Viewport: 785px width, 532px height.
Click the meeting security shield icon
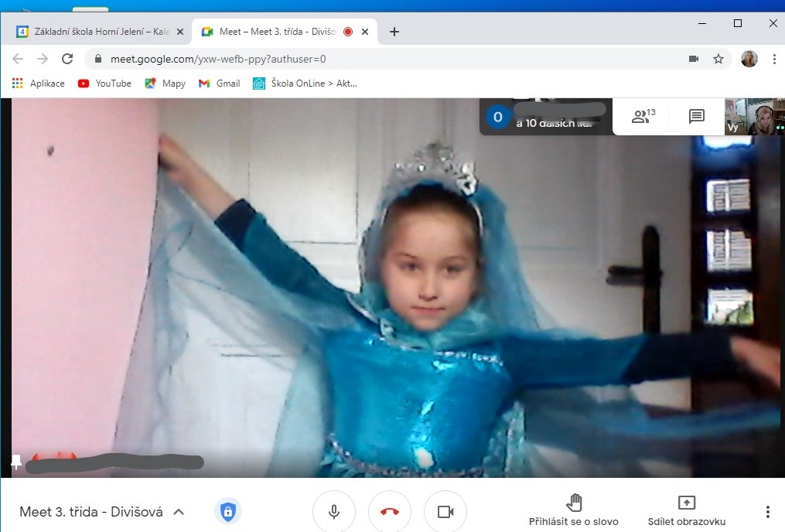point(227,511)
